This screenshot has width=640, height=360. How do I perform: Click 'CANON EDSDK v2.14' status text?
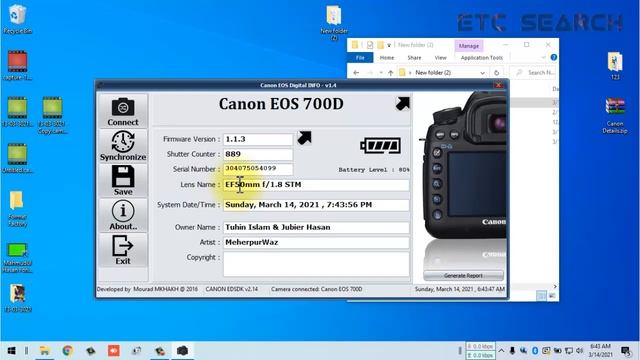(231, 289)
